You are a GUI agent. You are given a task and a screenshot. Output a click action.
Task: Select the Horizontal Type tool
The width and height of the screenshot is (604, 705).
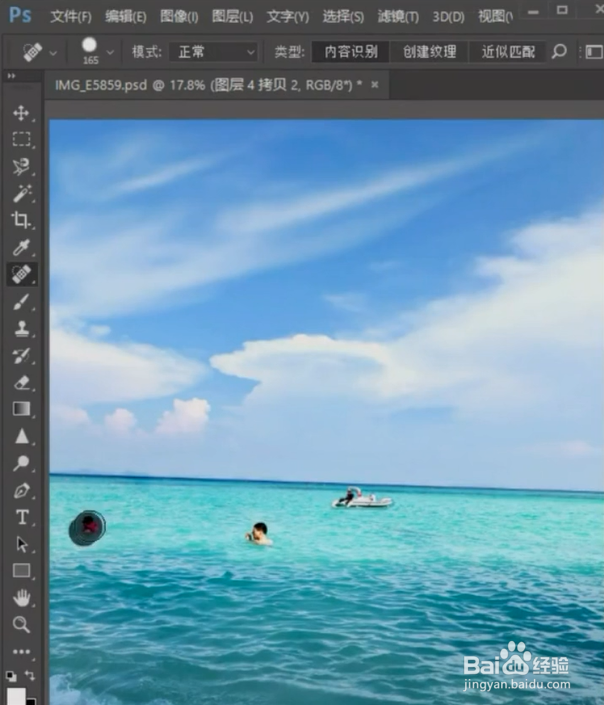click(21, 517)
